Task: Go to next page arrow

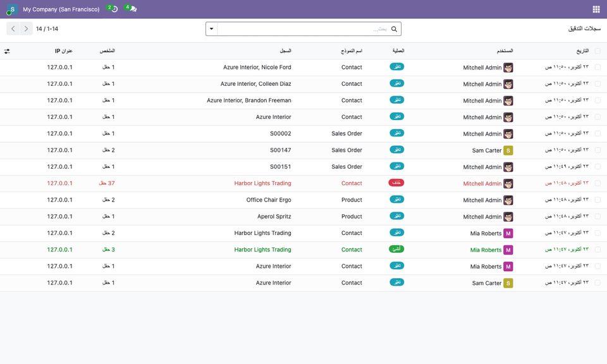Action: 26,28
